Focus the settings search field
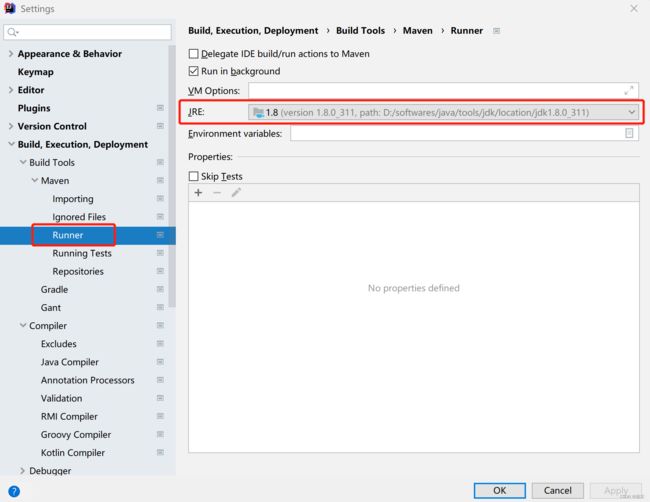The image size is (650, 502). (x=87, y=32)
